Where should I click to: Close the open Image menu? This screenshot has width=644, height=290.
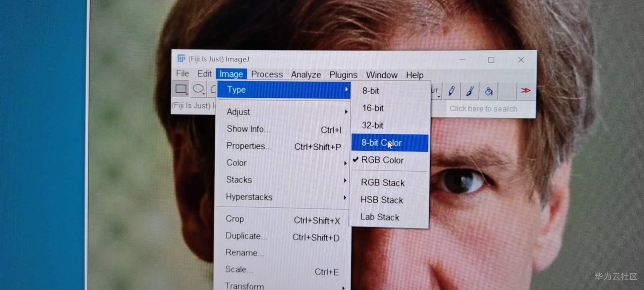(231, 74)
